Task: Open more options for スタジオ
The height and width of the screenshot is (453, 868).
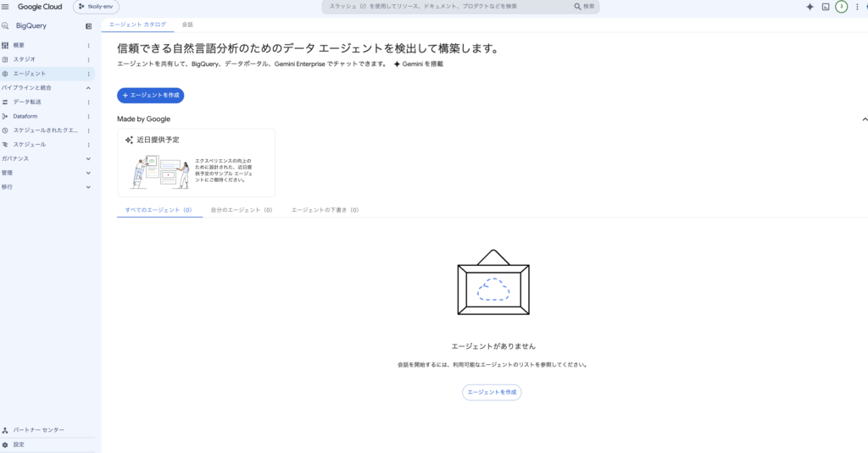Action: tap(88, 59)
